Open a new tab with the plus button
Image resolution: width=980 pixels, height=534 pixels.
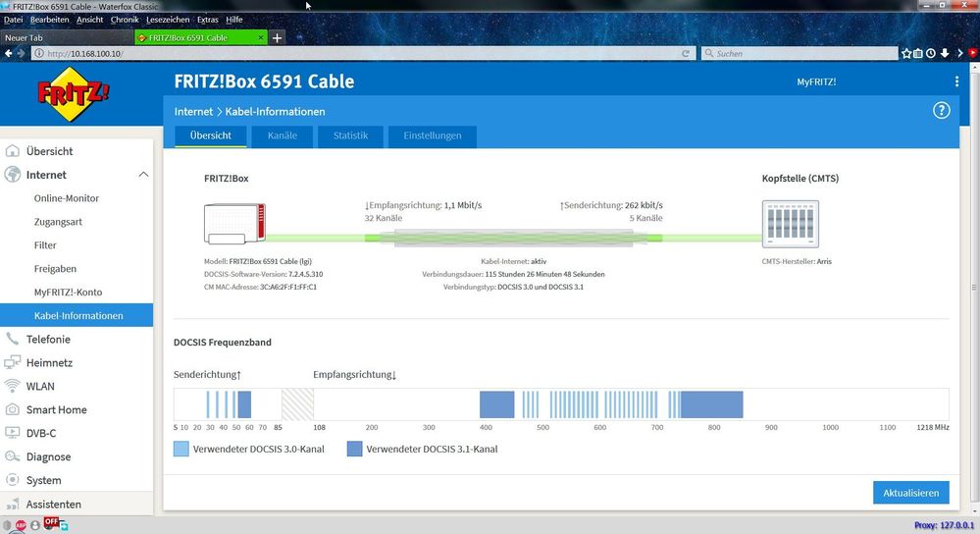point(277,37)
